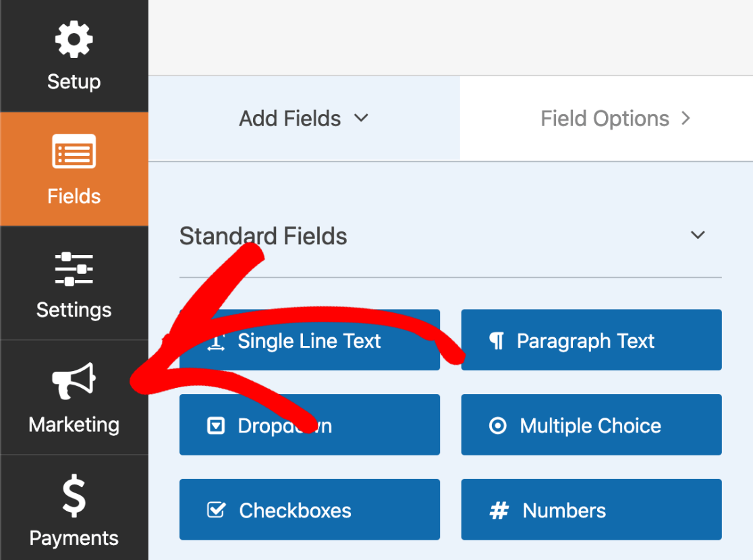
Task: Switch to the Add Fields tab
Action: click(x=290, y=119)
